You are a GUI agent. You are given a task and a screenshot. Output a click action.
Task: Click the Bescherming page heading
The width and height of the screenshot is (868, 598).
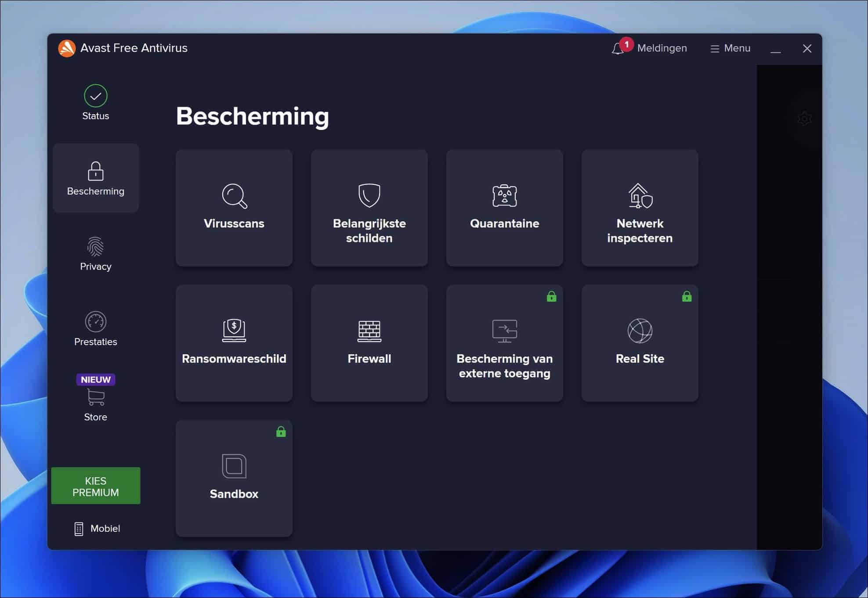pyautogui.click(x=253, y=116)
